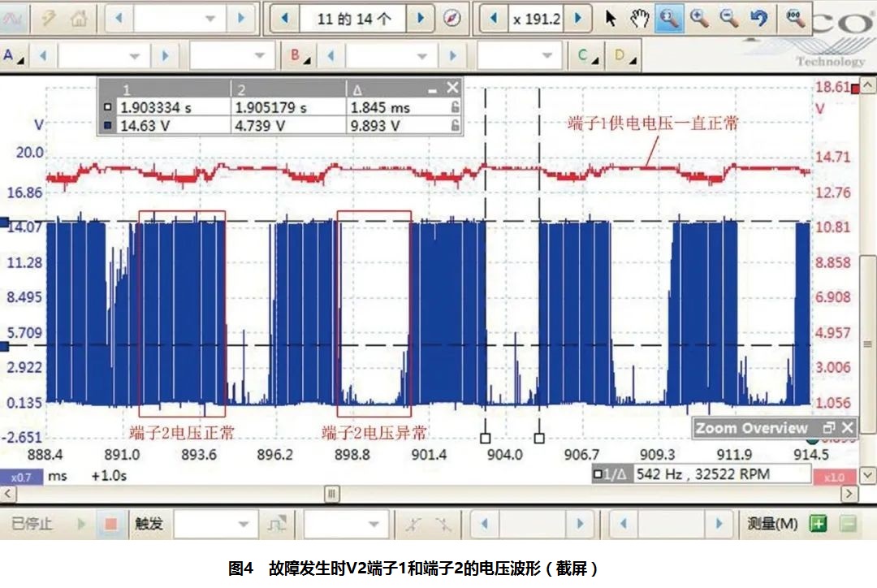Increase the x191.2 zoom factor

578,19
